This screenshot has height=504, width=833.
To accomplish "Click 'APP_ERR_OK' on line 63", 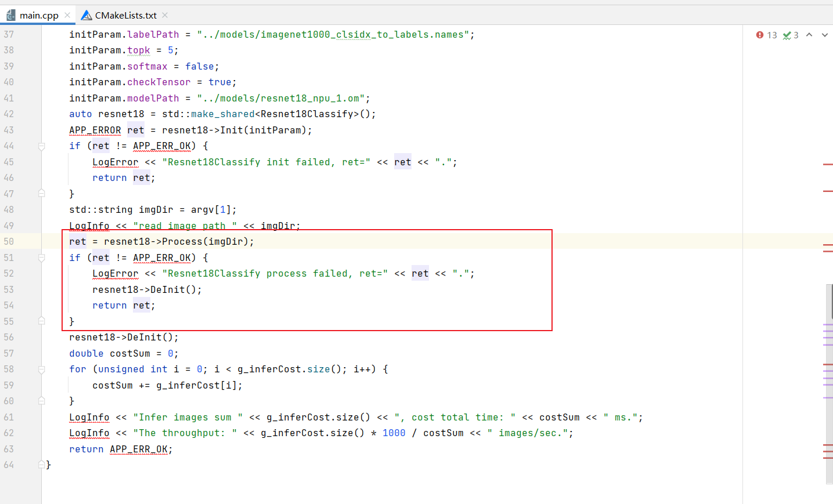I will (x=139, y=449).
